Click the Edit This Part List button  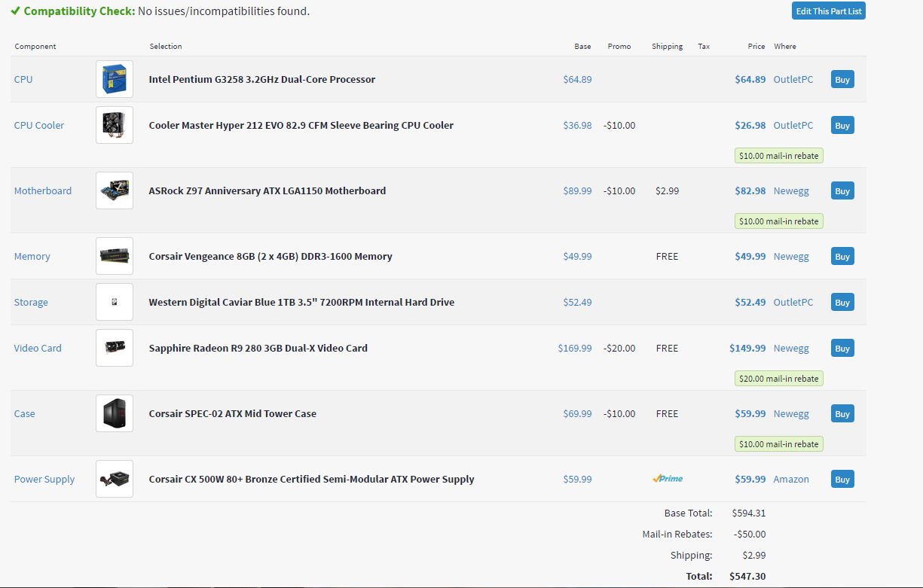click(829, 11)
